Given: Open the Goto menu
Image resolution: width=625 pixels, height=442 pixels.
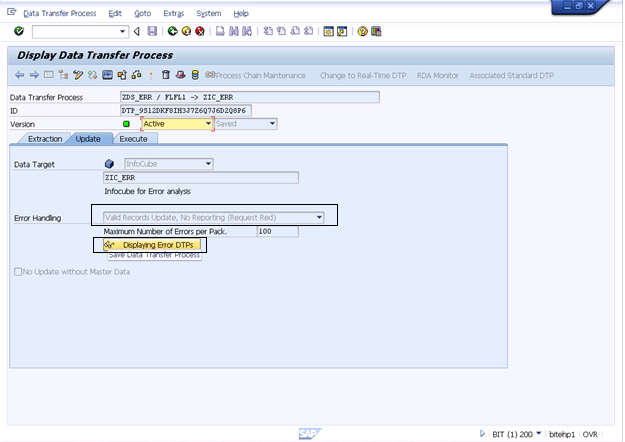Looking at the screenshot, I should [x=143, y=14].
